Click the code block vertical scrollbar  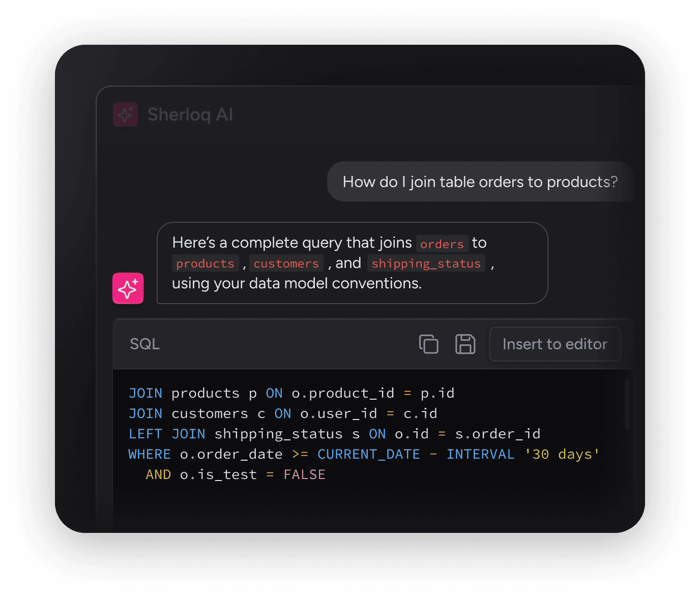pos(627,405)
